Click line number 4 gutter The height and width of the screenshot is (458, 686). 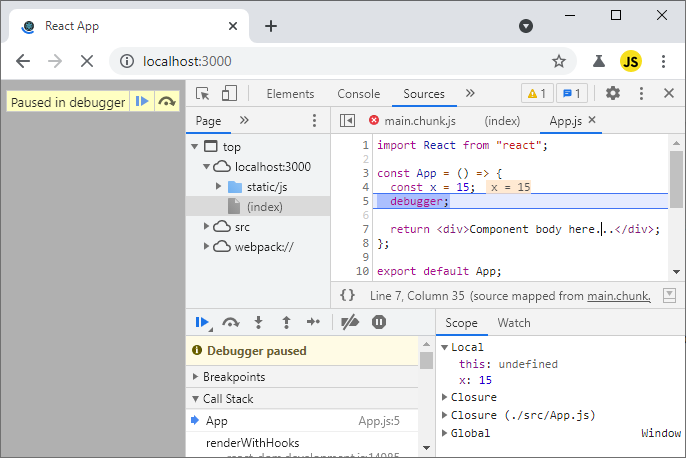pyautogui.click(x=365, y=187)
